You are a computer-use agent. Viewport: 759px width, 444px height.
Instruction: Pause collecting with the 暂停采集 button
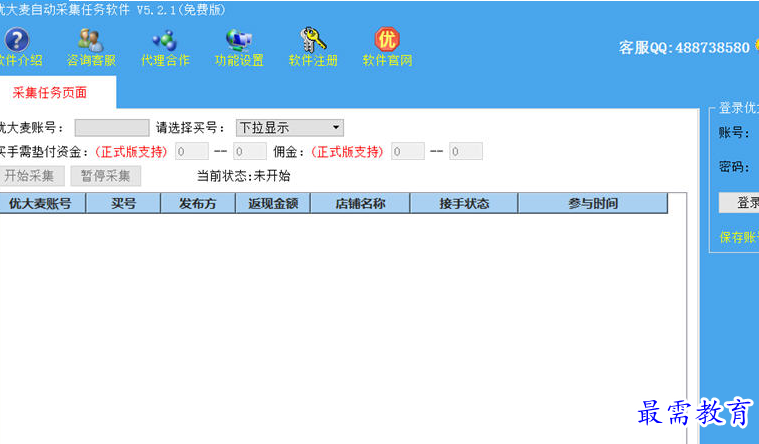click(x=106, y=176)
